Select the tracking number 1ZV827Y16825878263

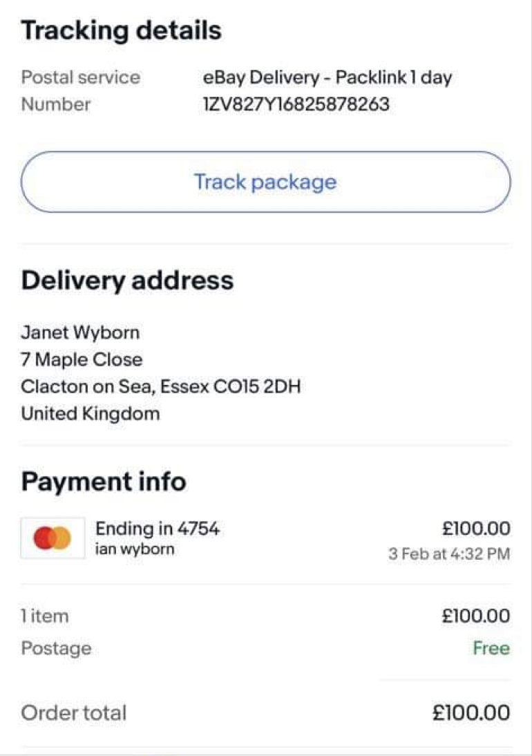point(296,104)
